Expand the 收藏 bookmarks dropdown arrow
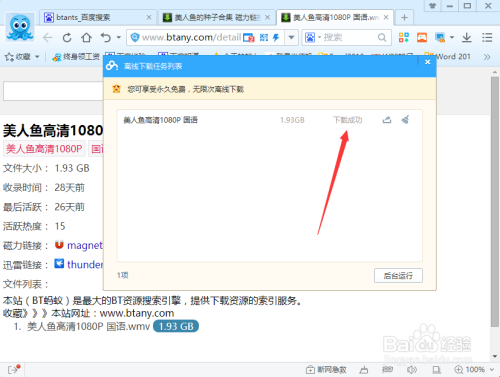 click(37, 57)
